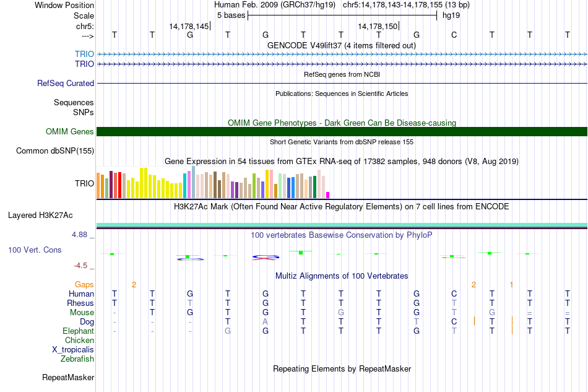Viewport: 588px width, 392px height.
Task: Click 'Repeating Elements by RepeatMasker' title
Action: (342, 368)
